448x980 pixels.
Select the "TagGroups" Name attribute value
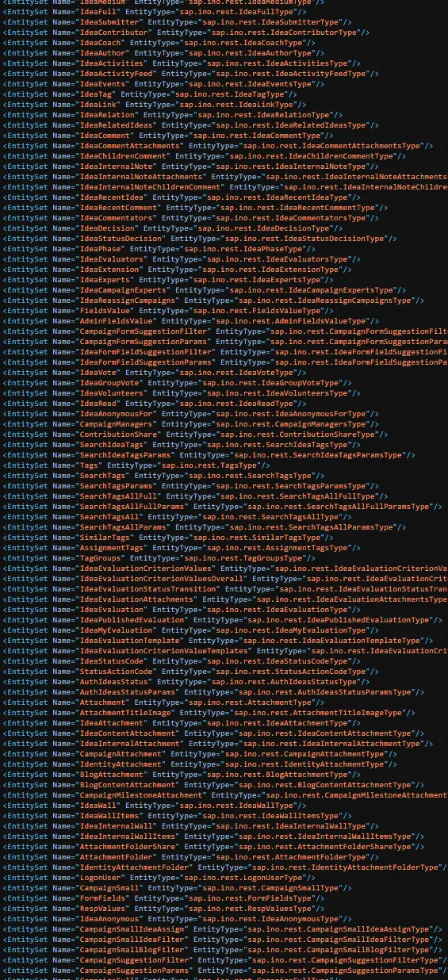click(x=101, y=558)
